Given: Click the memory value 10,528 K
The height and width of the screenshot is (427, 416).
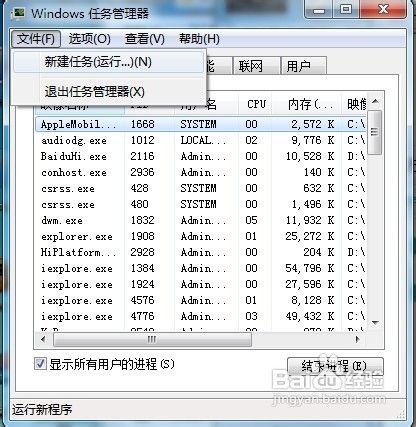Looking at the screenshot, I should click(x=310, y=156).
